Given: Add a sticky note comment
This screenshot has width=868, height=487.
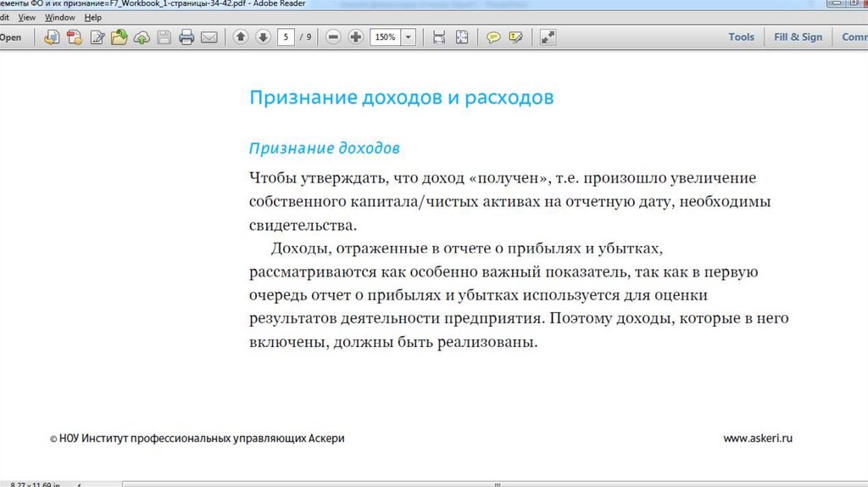Looking at the screenshot, I should 493,37.
